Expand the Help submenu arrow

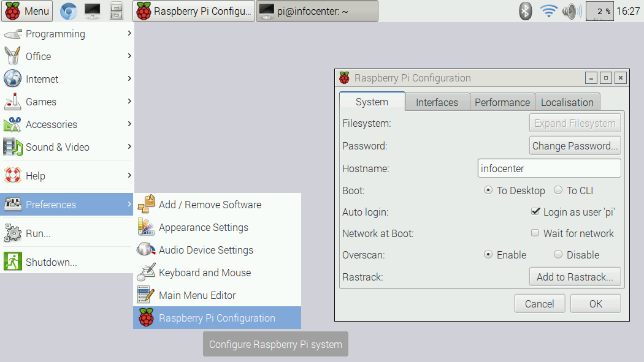click(129, 175)
